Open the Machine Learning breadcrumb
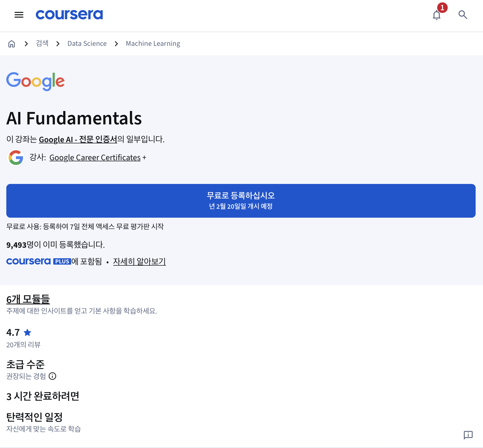Image resolution: width=483 pixels, height=448 pixels. [153, 43]
